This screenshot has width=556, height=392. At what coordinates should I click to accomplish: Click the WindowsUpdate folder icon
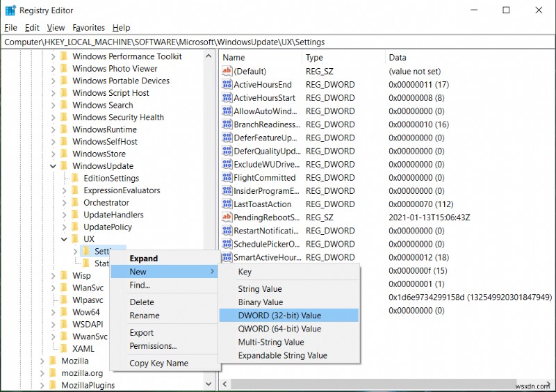[x=64, y=165]
